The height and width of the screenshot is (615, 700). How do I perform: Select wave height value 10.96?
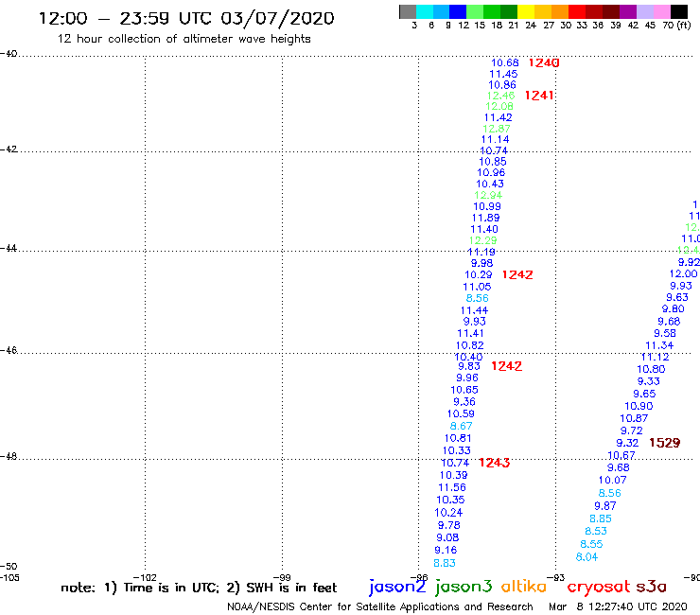pyautogui.click(x=491, y=172)
